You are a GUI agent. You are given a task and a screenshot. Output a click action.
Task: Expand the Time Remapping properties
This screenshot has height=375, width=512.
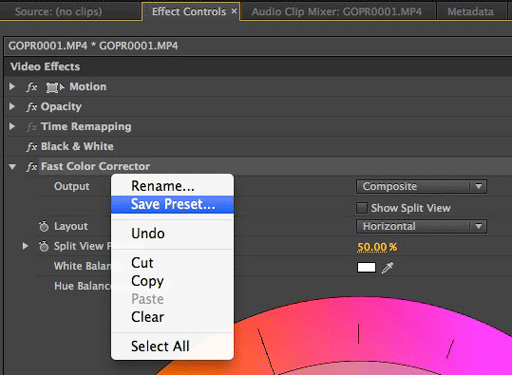click(12, 127)
